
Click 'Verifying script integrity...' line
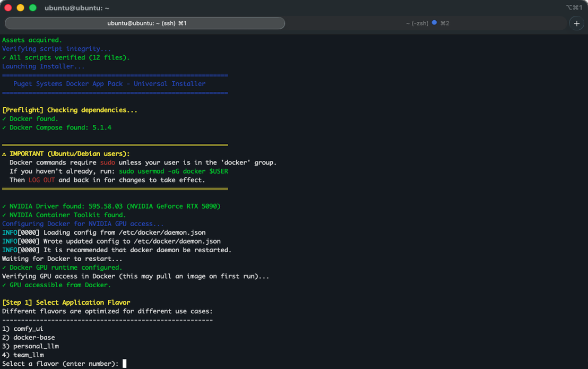[x=57, y=49]
